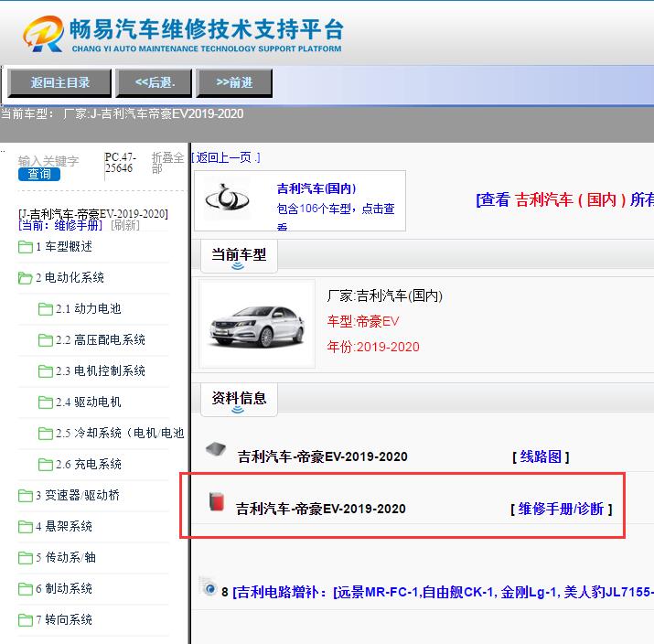Viewport: 654px width, 644px height.
Task: Click 包含106个车型 view link
Action: tap(336, 215)
